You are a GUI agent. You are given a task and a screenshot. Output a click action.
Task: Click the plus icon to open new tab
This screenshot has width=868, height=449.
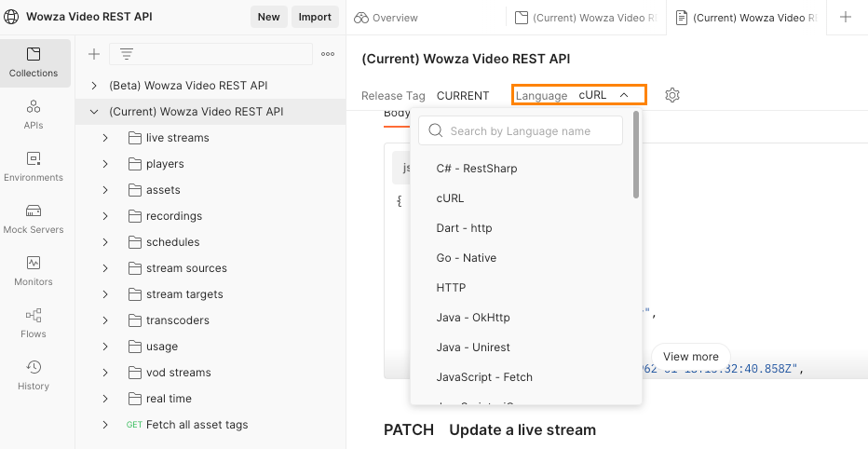coord(846,17)
